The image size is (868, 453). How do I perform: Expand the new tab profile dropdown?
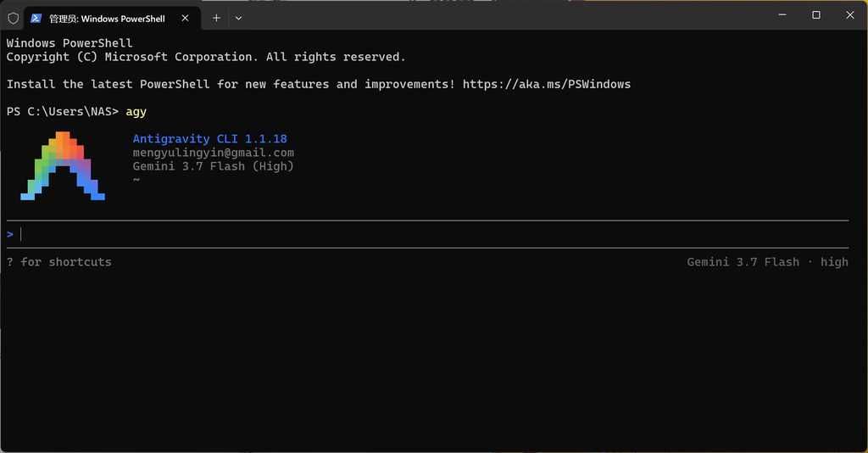tap(238, 19)
